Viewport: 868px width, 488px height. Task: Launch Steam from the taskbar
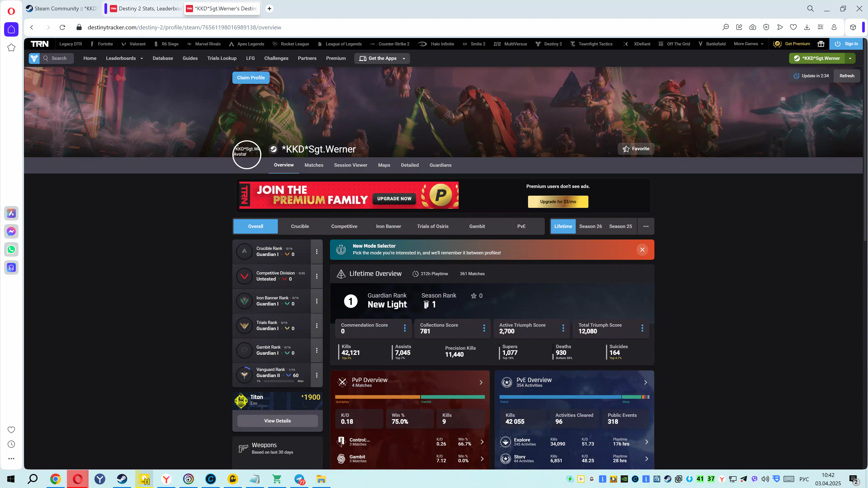(x=122, y=479)
